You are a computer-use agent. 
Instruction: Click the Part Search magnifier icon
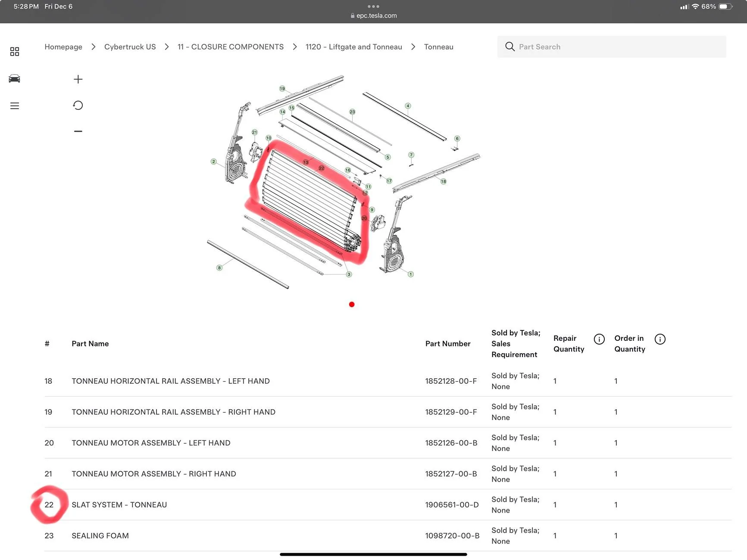tap(510, 47)
